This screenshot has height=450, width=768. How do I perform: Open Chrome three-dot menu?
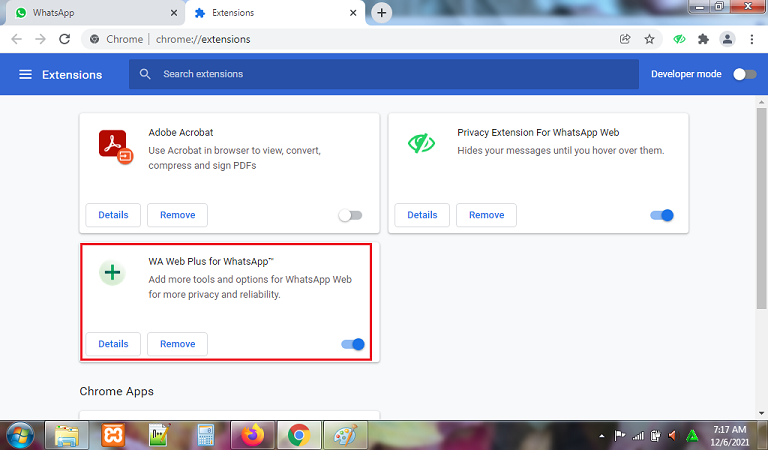752,39
